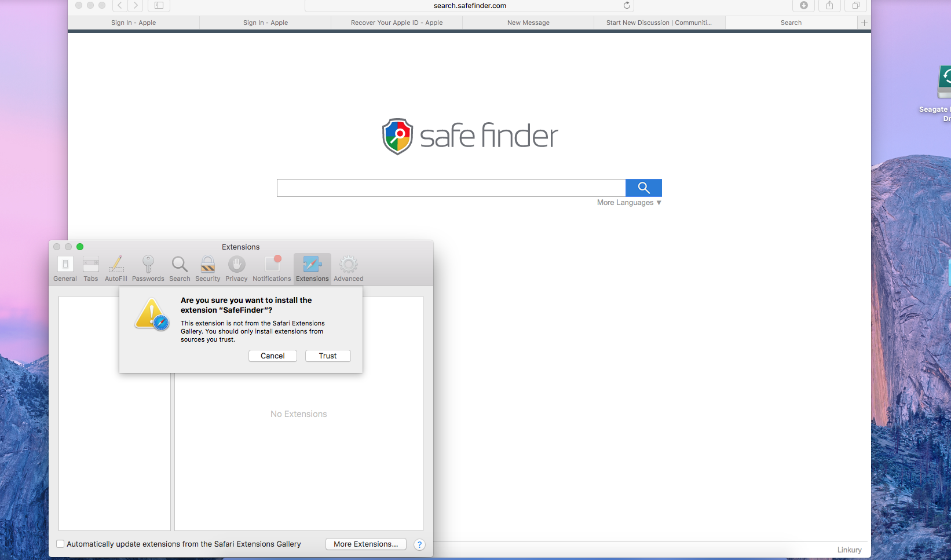This screenshot has width=951, height=560.
Task: Go forward in Safari history
Action: pyautogui.click(x=136, y=6)
